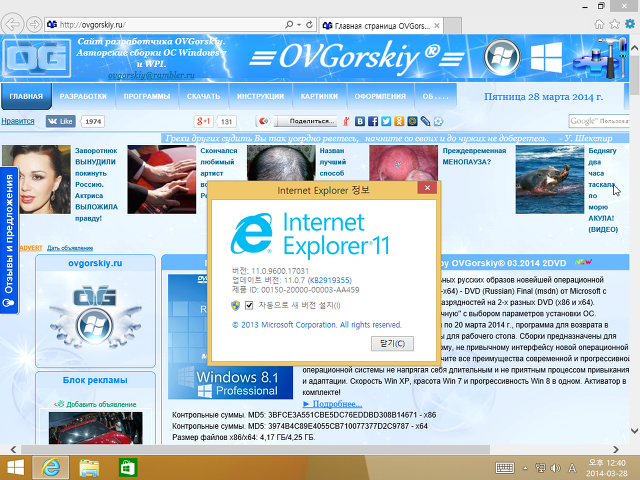
Task: Open the ОБ.... menu item
Action: [435, 96]
